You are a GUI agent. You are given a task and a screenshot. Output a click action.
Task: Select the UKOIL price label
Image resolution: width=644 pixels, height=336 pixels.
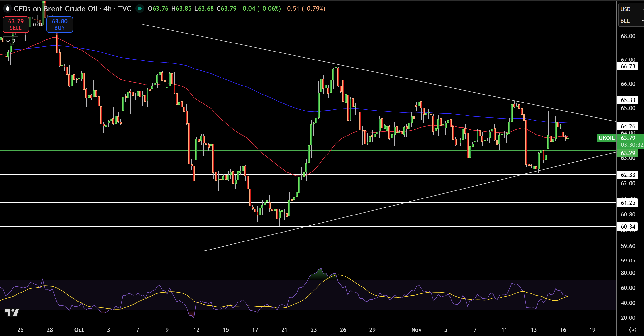(606, 138)
